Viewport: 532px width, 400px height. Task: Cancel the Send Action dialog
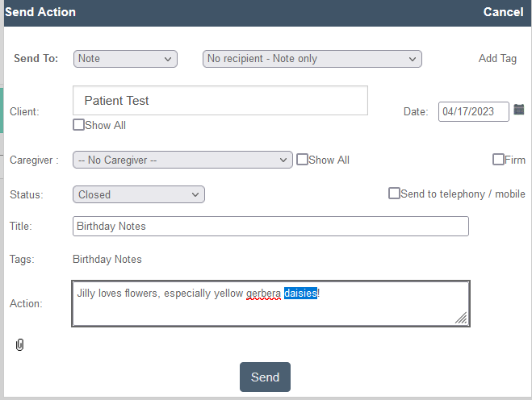[503, 12]
